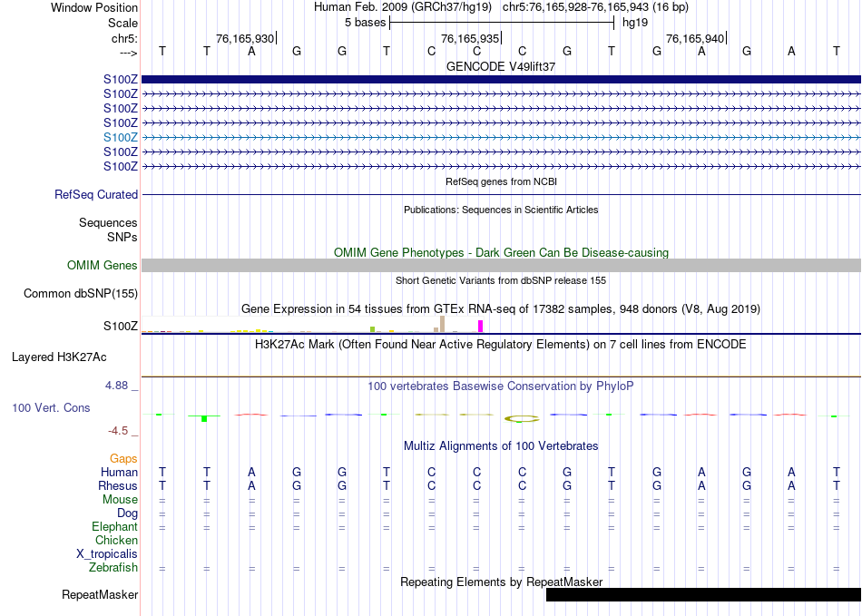Click the 76,165,940 coordinate marker
The width and height of the screenshot is (862, 616).
[696, 38]
